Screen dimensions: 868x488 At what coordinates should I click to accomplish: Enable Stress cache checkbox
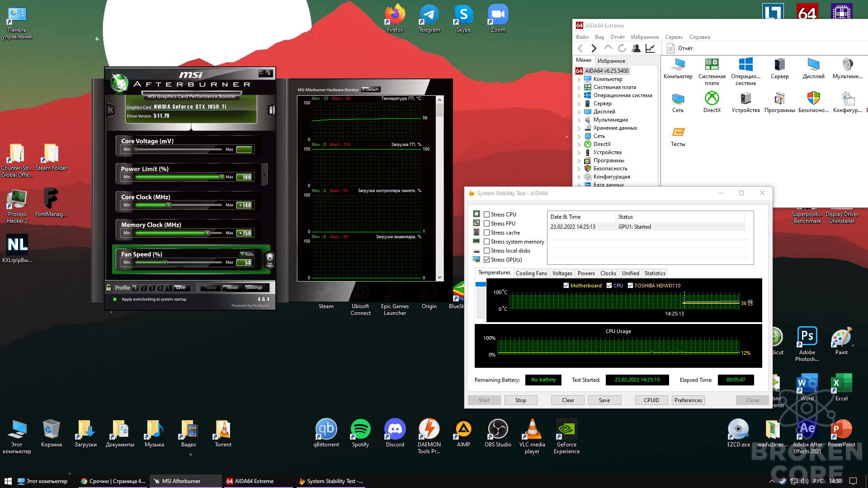point(487,233)
